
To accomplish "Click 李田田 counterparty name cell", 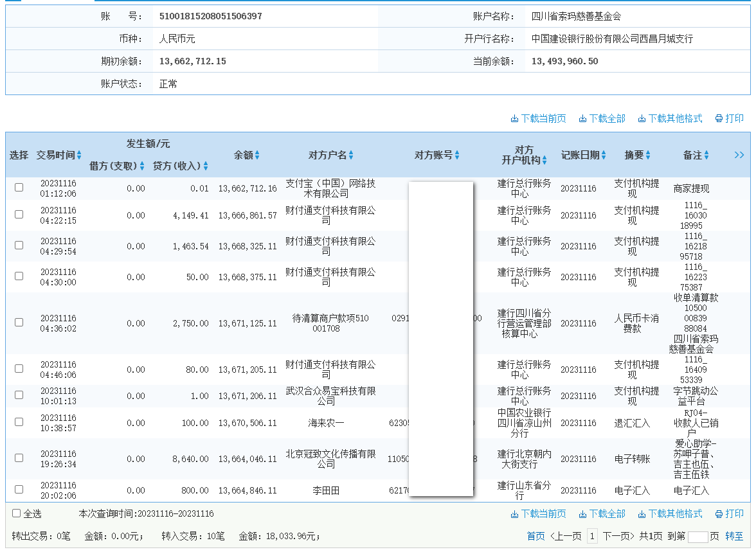I will [326, 491].
